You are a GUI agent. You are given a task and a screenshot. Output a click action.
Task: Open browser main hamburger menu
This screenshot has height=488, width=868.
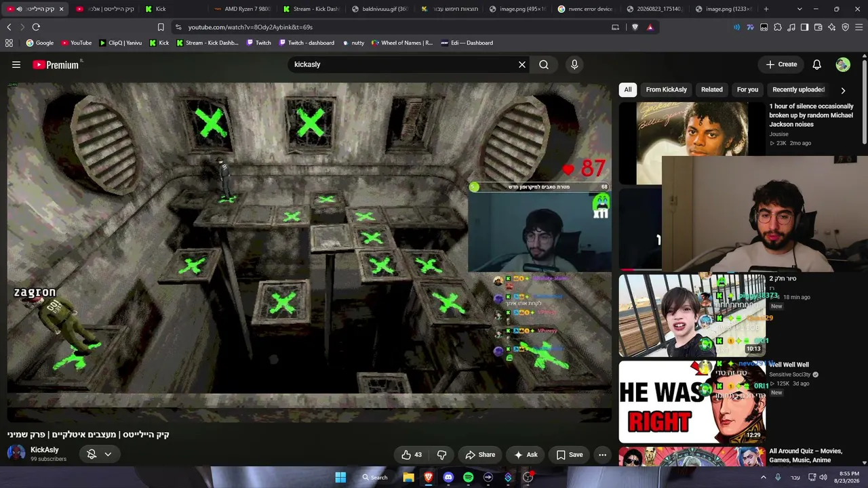[859, 27]
